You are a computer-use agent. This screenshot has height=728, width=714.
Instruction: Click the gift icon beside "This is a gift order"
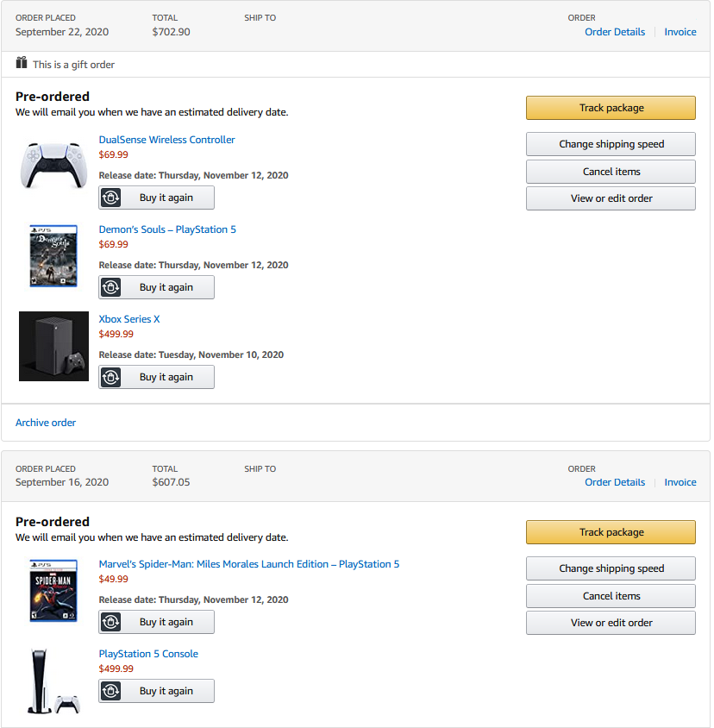[x=21, y=63]
